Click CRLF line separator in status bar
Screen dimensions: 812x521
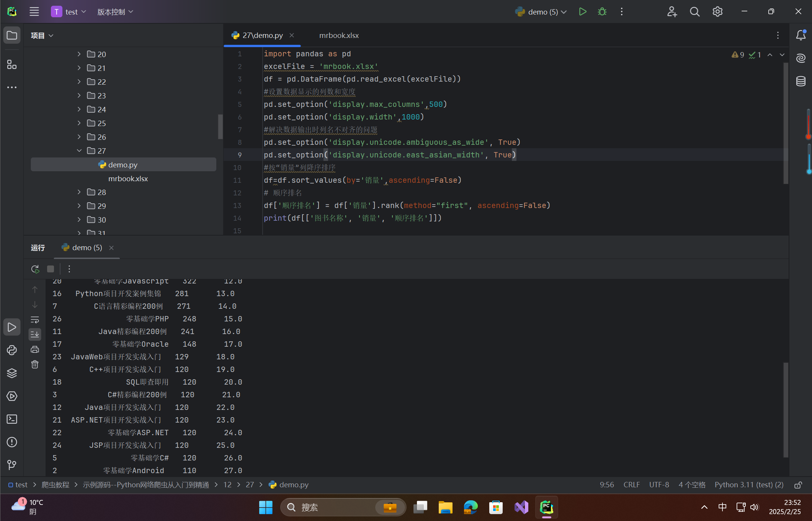coord(632,485)
